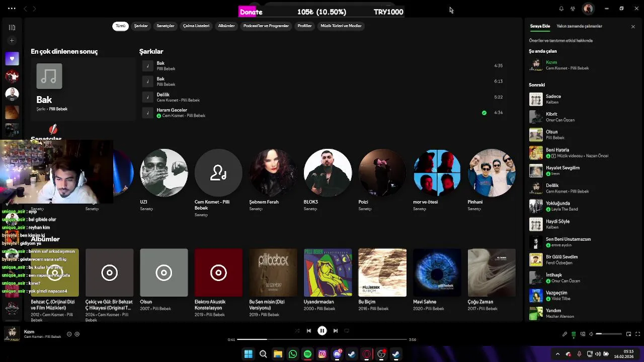Open mor ve ötesi artist picture
This screenshot has width=644, height=362.
click(x=437, y=172)
